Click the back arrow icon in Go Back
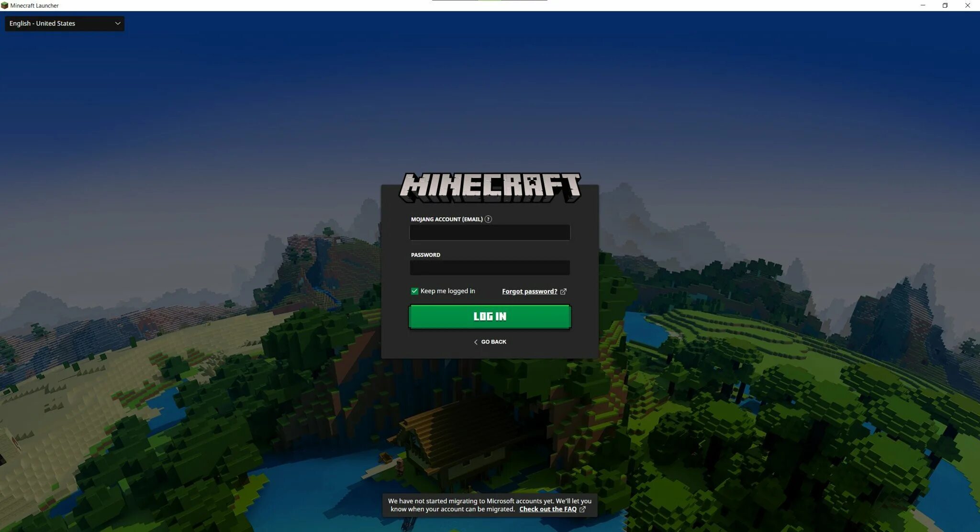The width and height of the screenshot is (980, 532). tap(476, 341)
